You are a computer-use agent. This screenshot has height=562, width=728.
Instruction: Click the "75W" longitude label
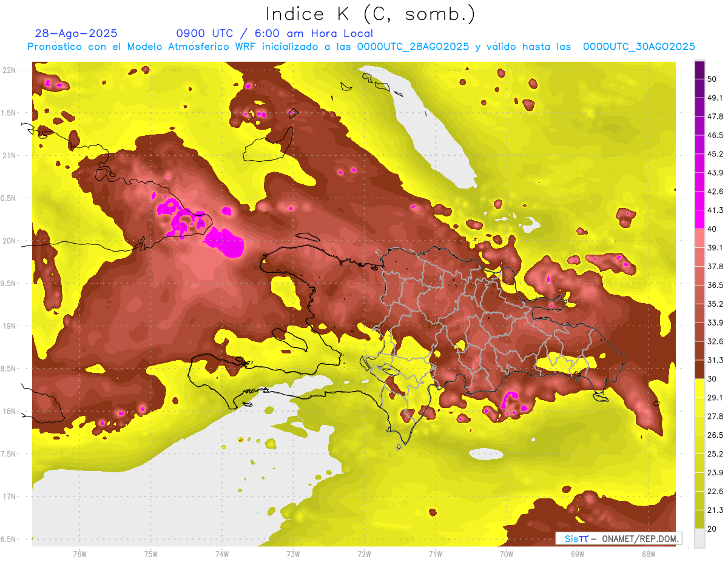pyautogui.click(x=151, y=554)
